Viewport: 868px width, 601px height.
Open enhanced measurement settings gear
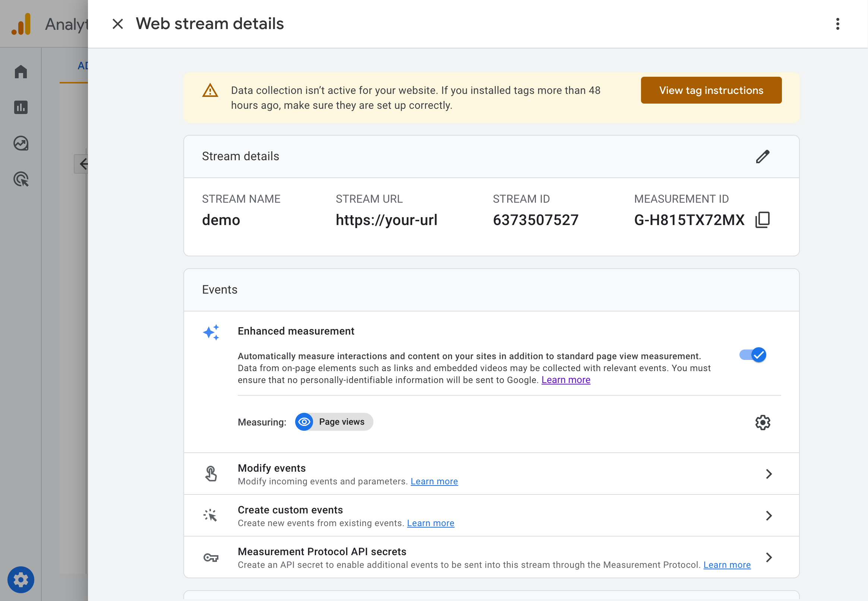coord(762,422)
